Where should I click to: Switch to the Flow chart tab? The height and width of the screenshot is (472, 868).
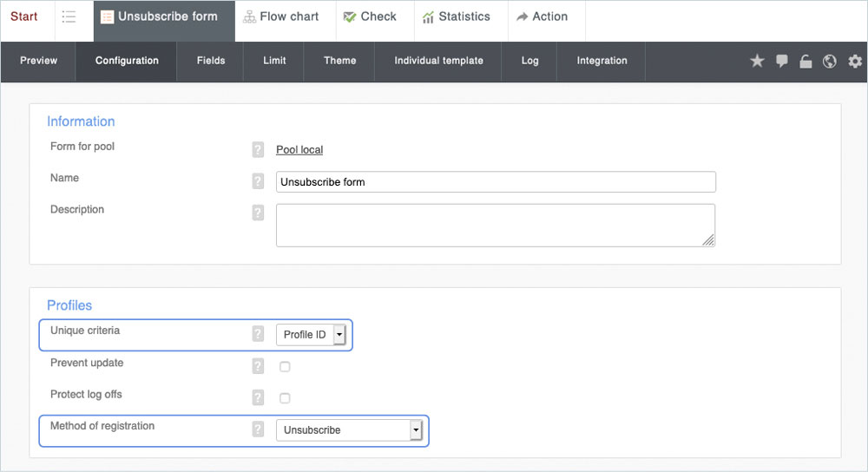[281, 16]
